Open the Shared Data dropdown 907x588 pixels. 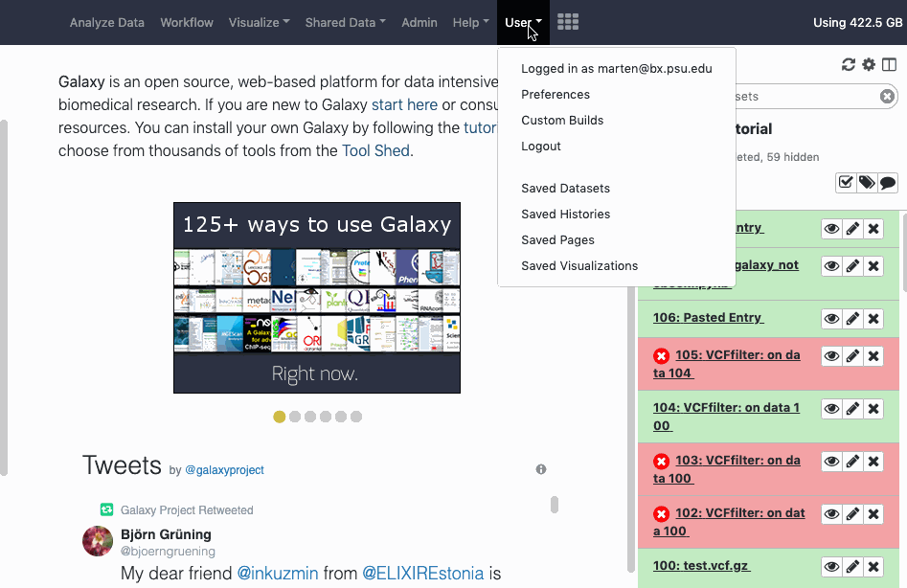(x=345, y=22)
